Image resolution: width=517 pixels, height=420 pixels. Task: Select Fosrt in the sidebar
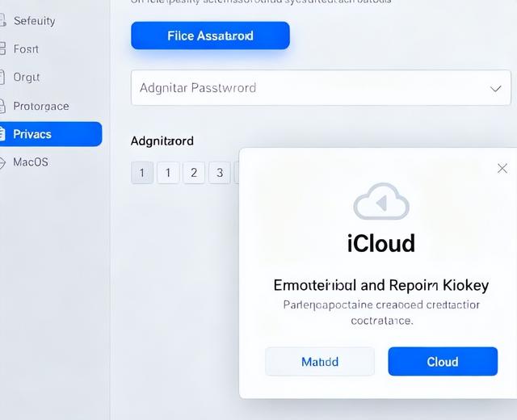click(26, 49)
